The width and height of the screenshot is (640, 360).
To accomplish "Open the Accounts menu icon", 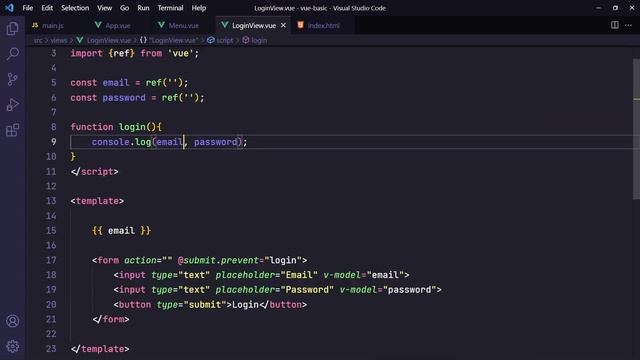I will [x=13, y=321].
